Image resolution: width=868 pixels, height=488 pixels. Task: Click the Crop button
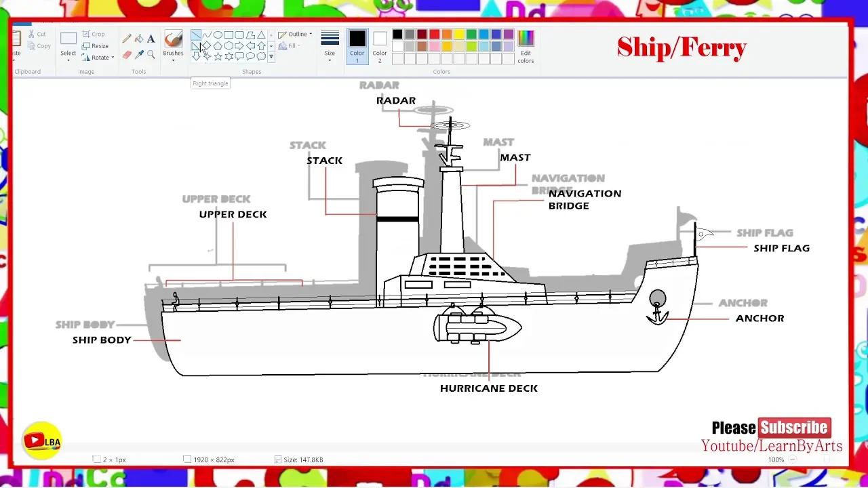pyautogui.click(x=94, y=34)
